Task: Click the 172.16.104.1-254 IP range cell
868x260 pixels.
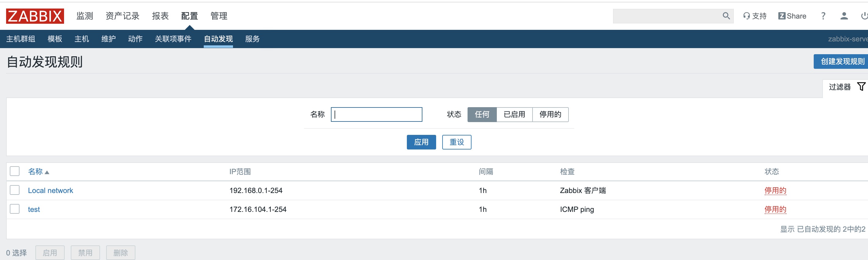Action: pos(258,209)
